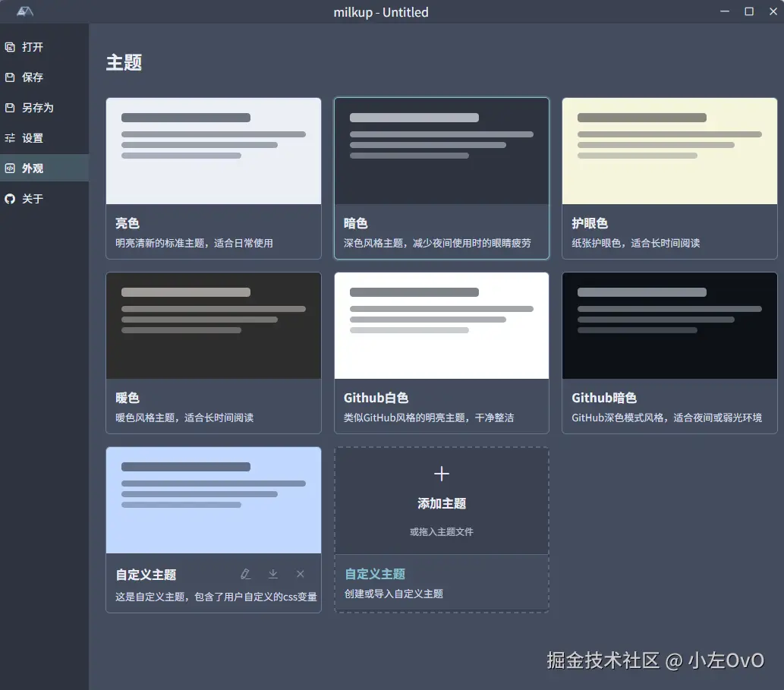Open the 关于 sidebar entry
Screen dimensions: 784x690
click(x=44, y=199)
